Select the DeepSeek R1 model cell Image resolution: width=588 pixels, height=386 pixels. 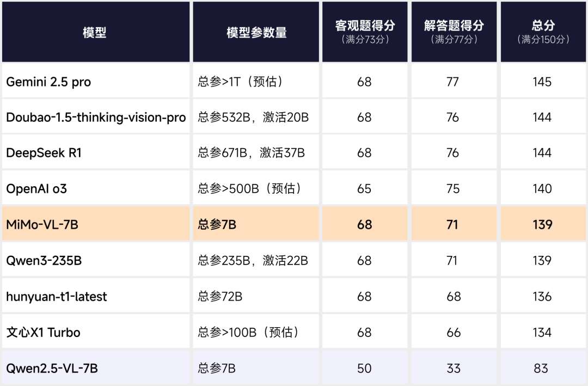pyautogui.click(x=96, y=152)
